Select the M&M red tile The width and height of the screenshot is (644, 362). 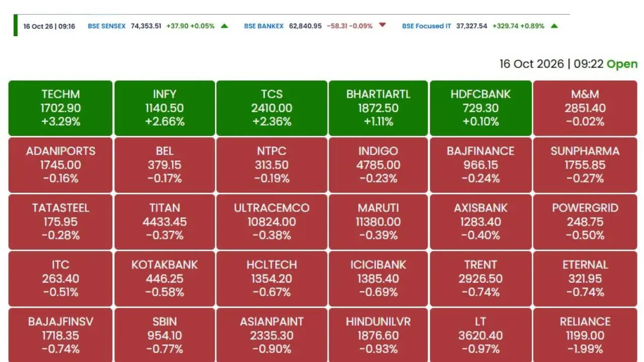585,108
